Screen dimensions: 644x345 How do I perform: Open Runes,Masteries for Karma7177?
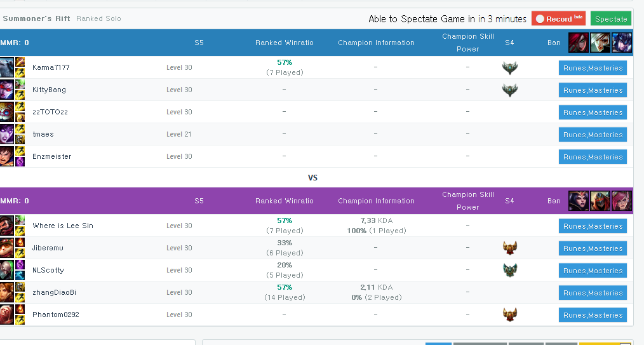(x=593, y=68)
